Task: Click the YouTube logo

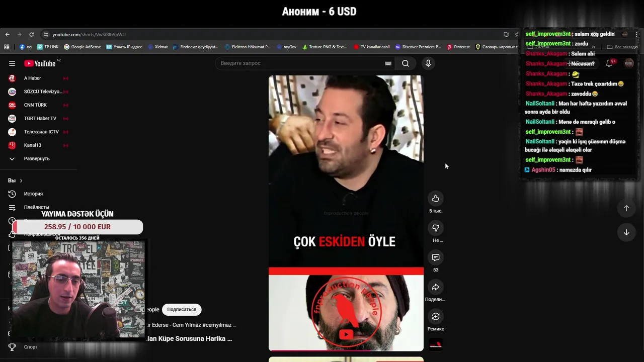Action: tap(40, 63)
